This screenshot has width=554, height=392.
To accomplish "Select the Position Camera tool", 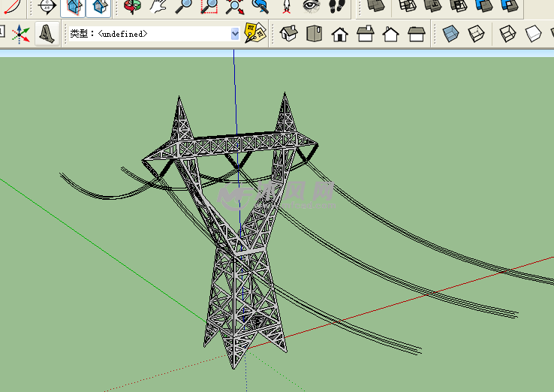I will [x=286, y=7].
